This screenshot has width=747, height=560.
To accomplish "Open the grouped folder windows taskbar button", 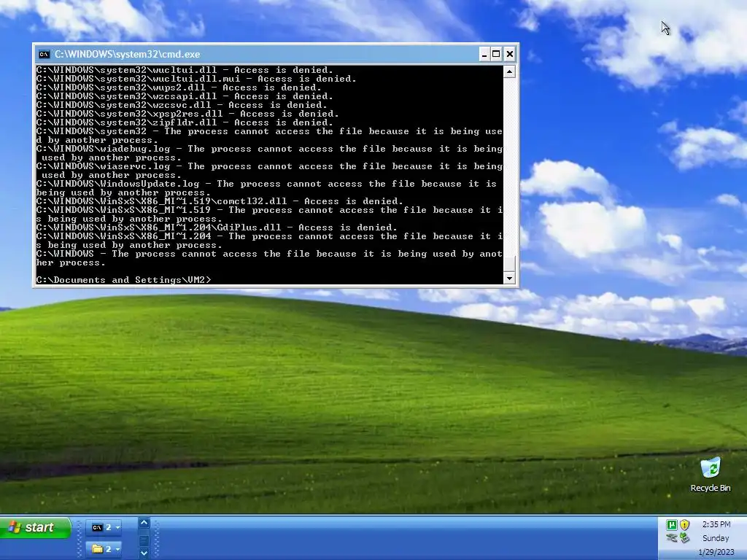I will (x=105, y=549).
